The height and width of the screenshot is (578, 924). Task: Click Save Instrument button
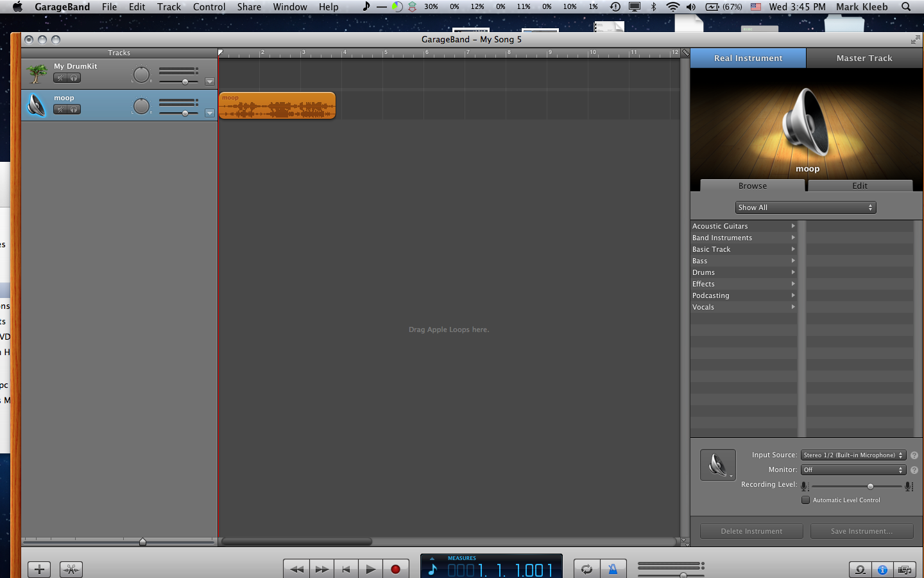point(862,531)
